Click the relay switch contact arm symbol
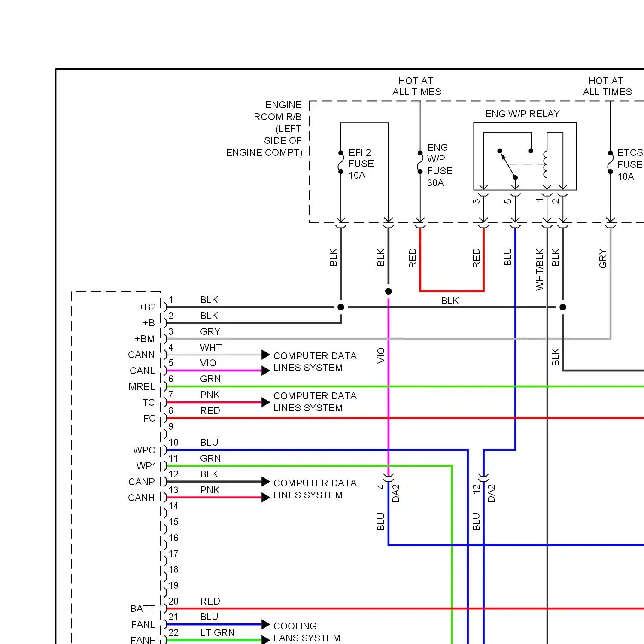The image size is (644, 644). click(x=507, y=164)
